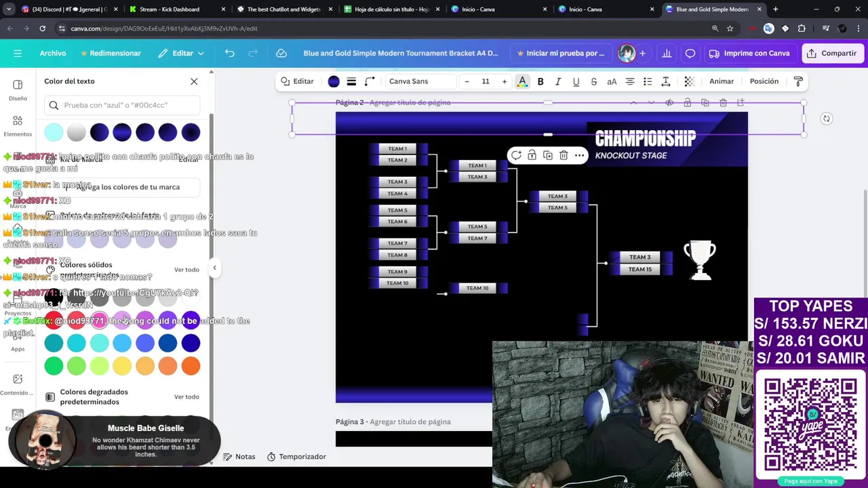The width and height of the screenshot is (868, 488).
Task: Open the Archivo menu
Action: (x=53, y=53)
